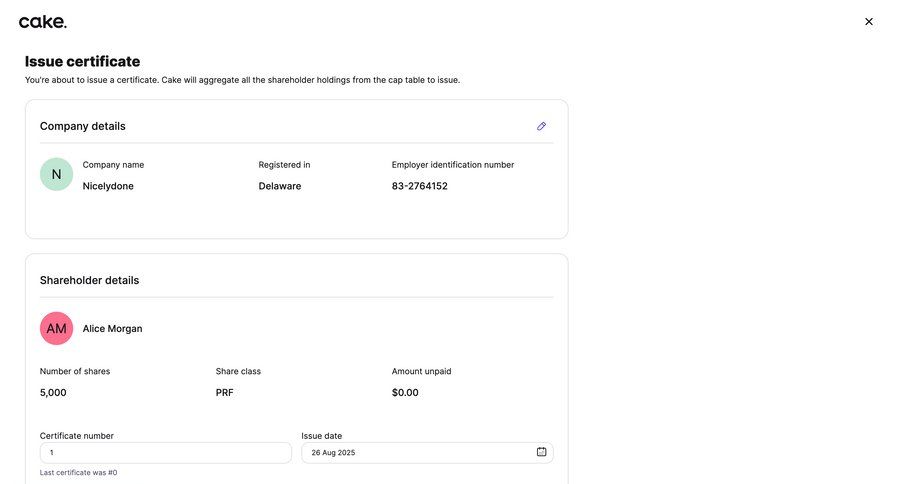The image size is (900, 484).
Task: Select the Alice Morgan shareholder name
Action: (x=112, y=329)
